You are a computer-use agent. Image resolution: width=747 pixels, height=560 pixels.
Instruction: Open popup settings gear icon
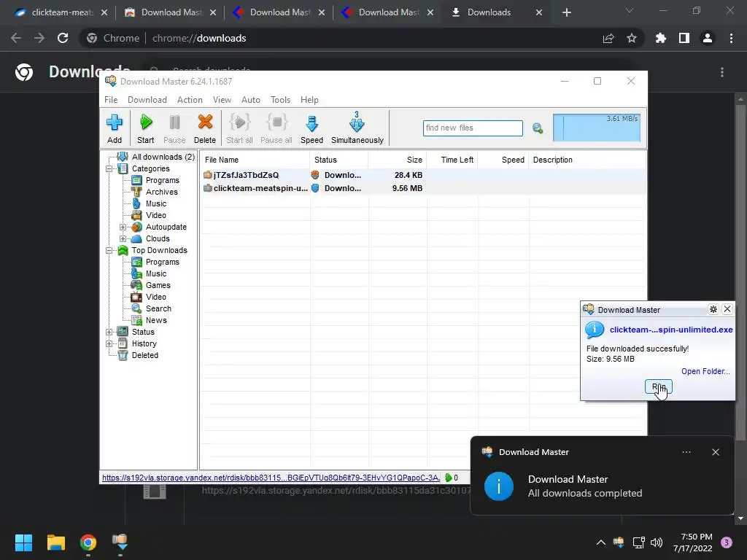coord(713,309)
